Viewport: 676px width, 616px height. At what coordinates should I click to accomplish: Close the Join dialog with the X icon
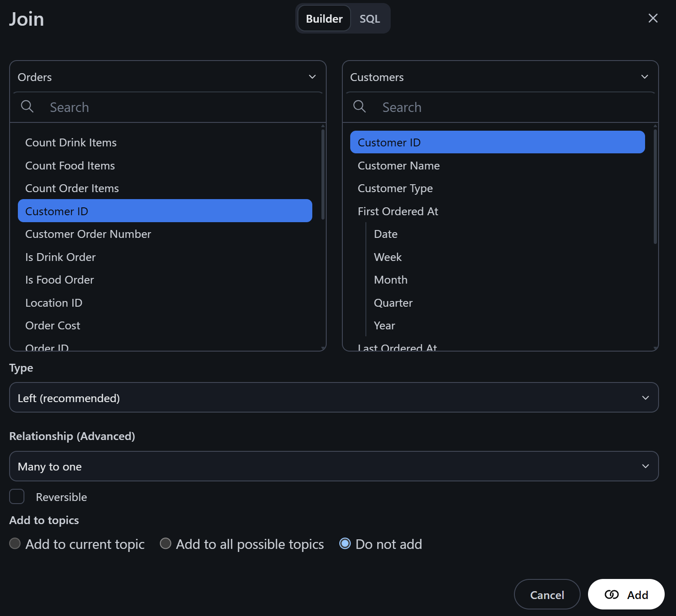coord(652,18)
